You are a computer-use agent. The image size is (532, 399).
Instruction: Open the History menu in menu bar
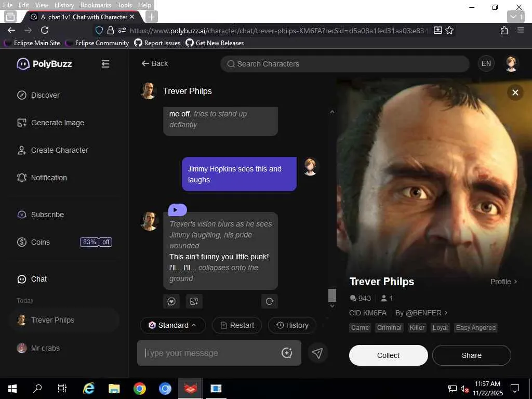point(64,5)
